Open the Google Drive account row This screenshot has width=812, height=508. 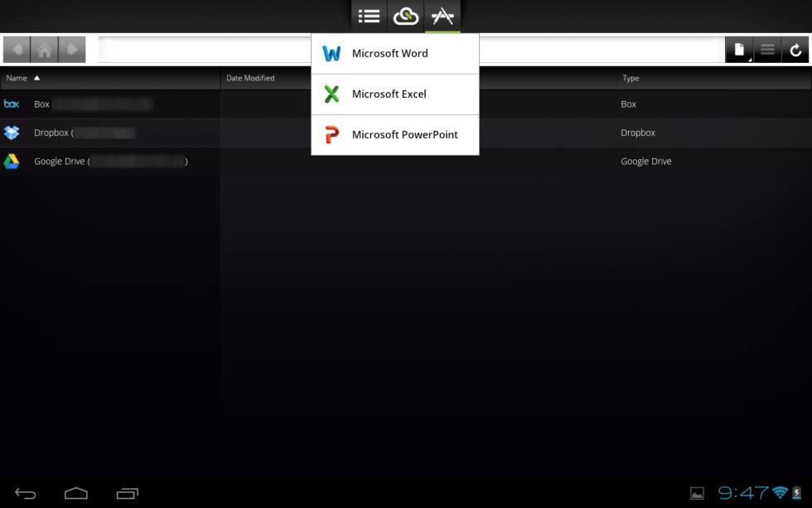[406, 161]
